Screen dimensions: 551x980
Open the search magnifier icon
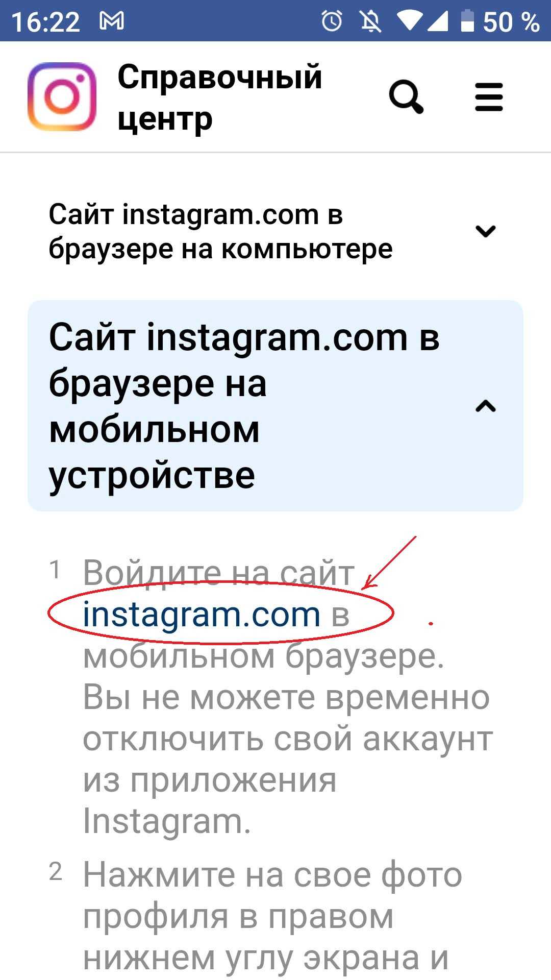pos(406,96)
